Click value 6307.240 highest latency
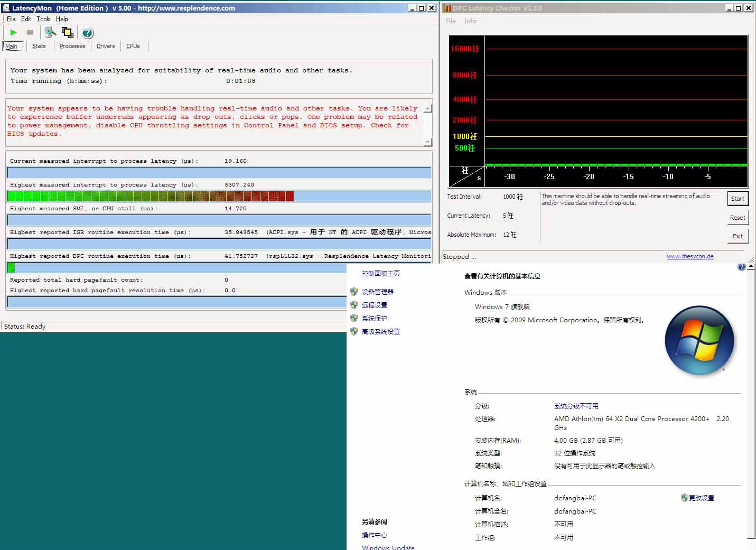Screen dimensions: 756x550 [239, 185]
